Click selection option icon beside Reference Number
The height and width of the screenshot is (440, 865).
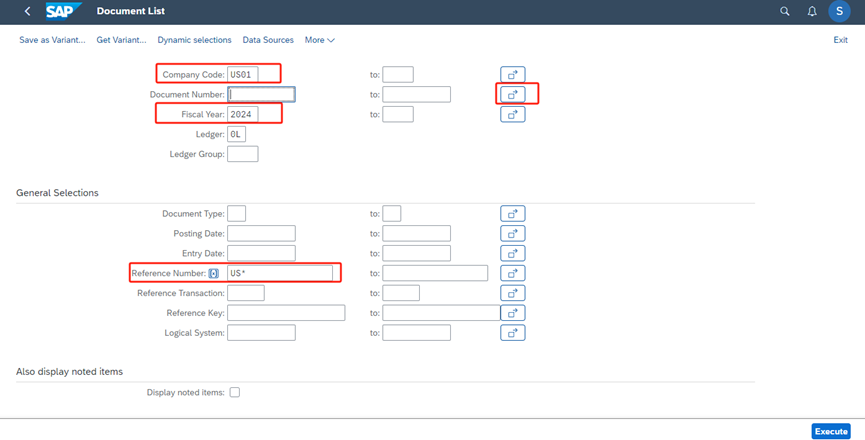click(x=213, y=273)
